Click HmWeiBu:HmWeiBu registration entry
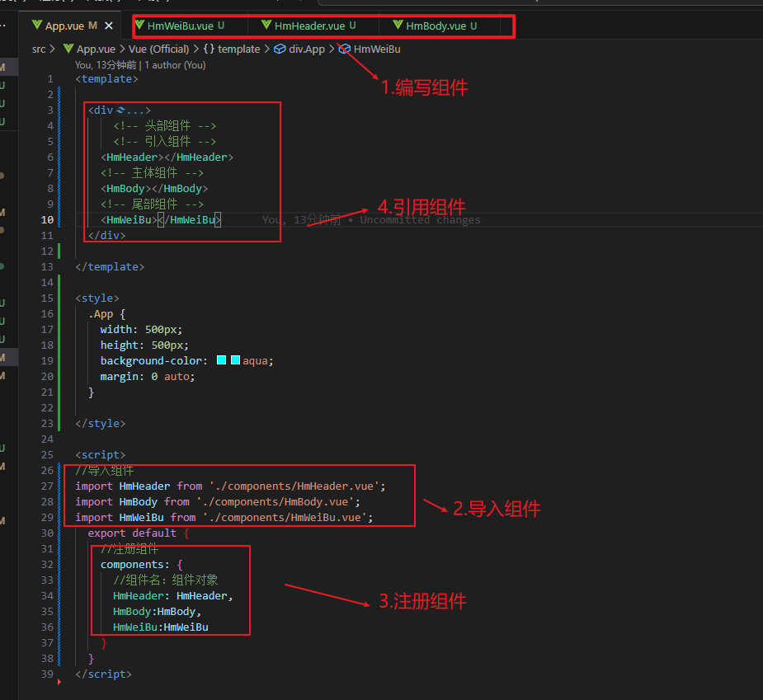This screenshot has height=700, width=763. (161, 627)
